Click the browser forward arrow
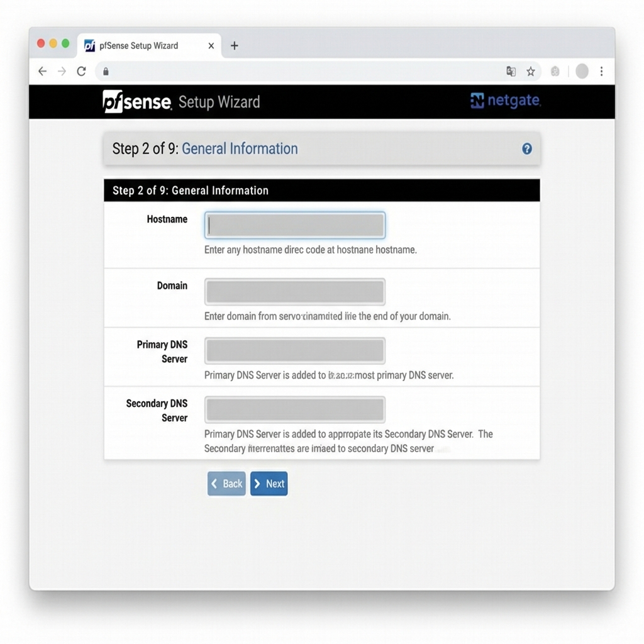The image size is (644, 644). click(62, 71)
